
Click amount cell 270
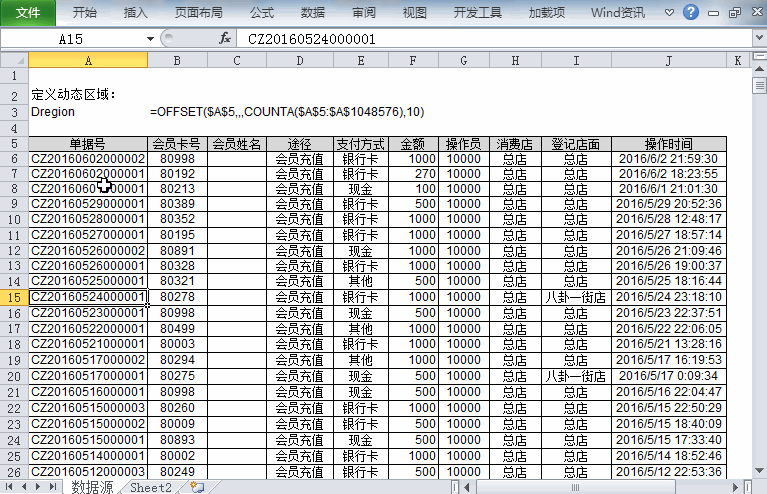pyautogui.click(x=414, y=174)
